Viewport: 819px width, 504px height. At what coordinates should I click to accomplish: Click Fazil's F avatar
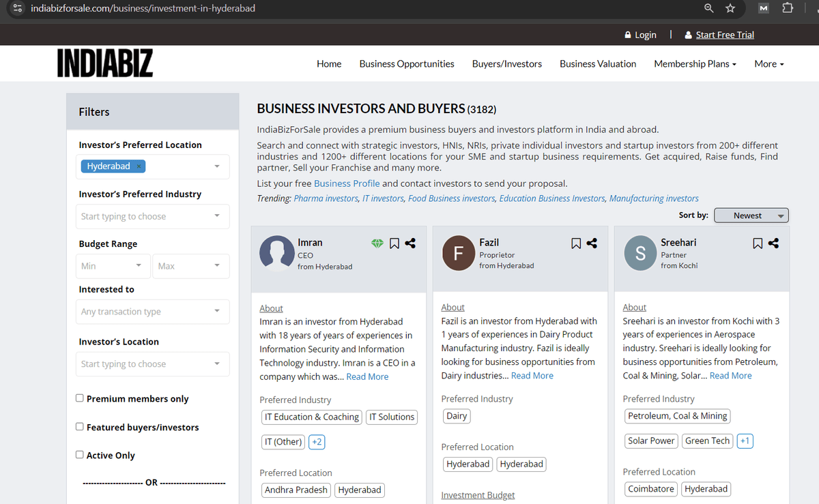pyautogui.click(x=459, y=253)
